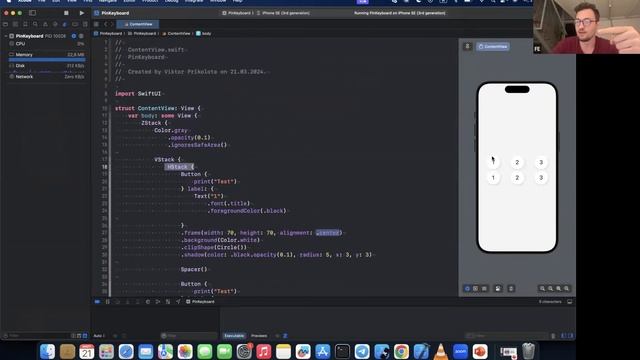Choose the iPhone SE run destination

coord(283,13)
